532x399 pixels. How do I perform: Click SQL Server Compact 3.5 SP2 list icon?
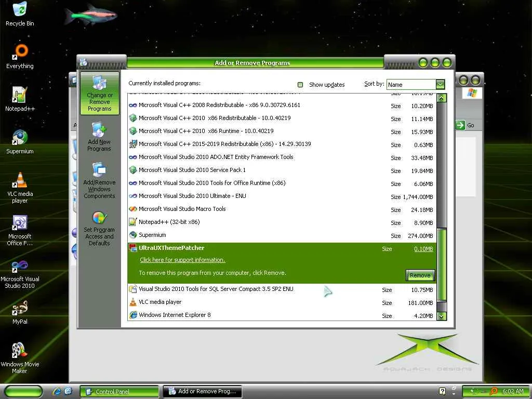point(132,289)
